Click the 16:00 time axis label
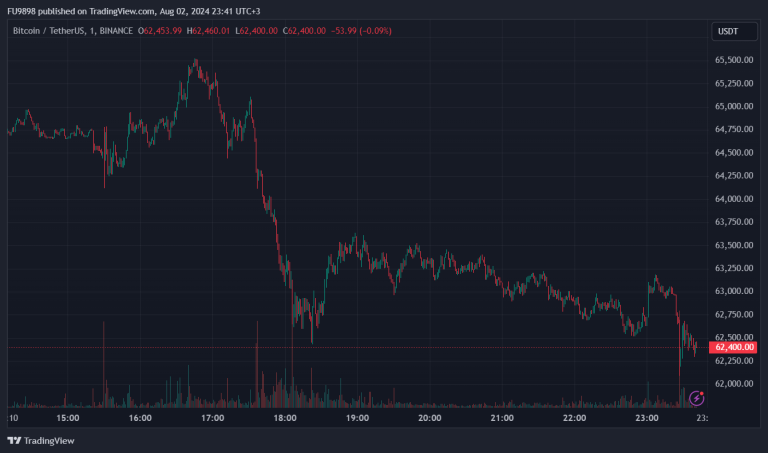 140,418
